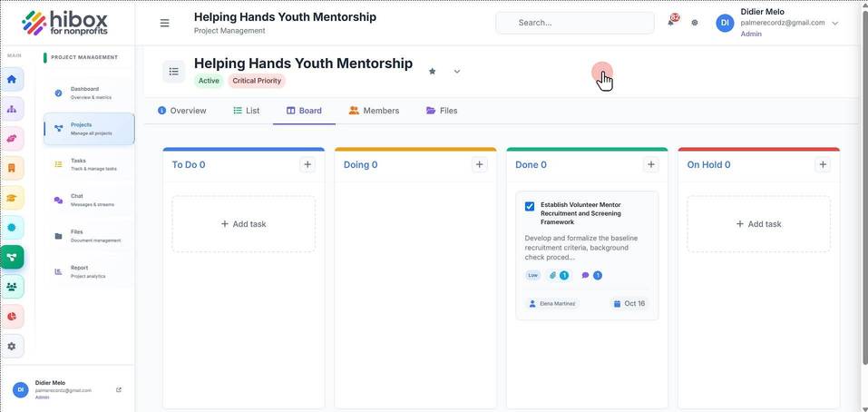Click the vertical page scrollbar
Viewport: 868px width, 412px height.
864,188
